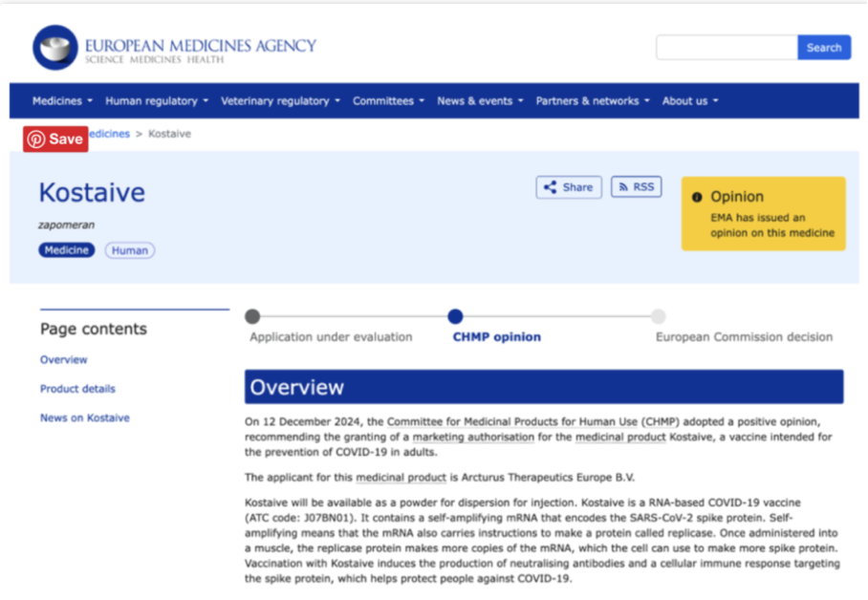Open the marketing authorisation glossary link
The width and height of the screenshot is (868, 600).
pos(473,438)
